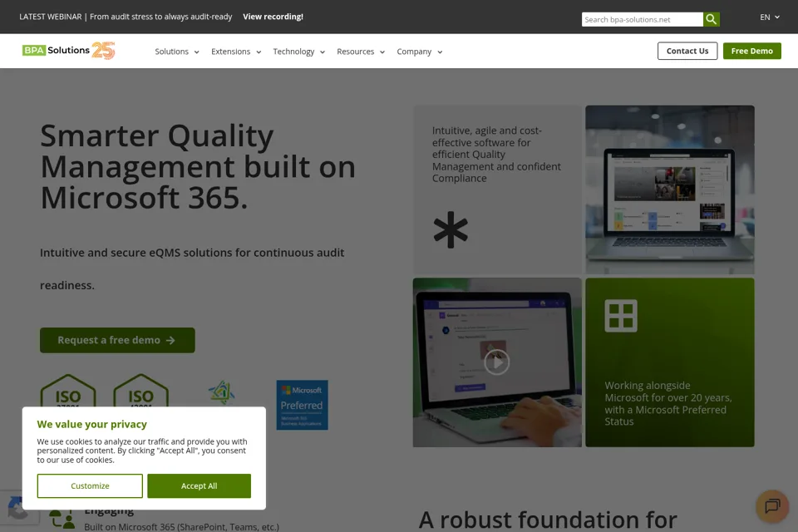Click Request a free demo button

pyautogui.click(x=117, y=340)
